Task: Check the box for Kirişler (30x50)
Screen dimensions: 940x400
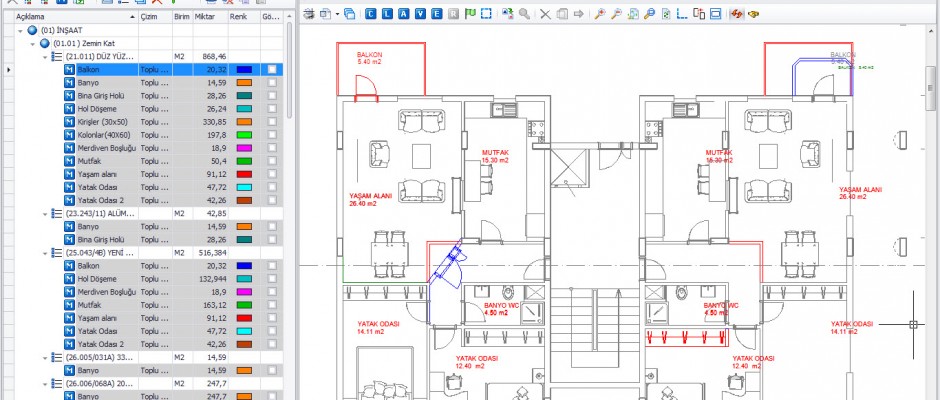Action: point(272,122)
